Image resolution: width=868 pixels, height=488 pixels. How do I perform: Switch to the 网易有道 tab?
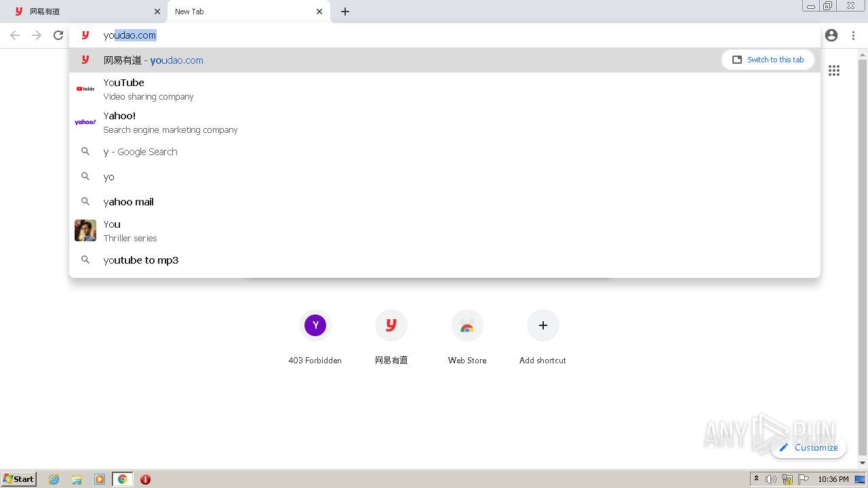point(84,12)
